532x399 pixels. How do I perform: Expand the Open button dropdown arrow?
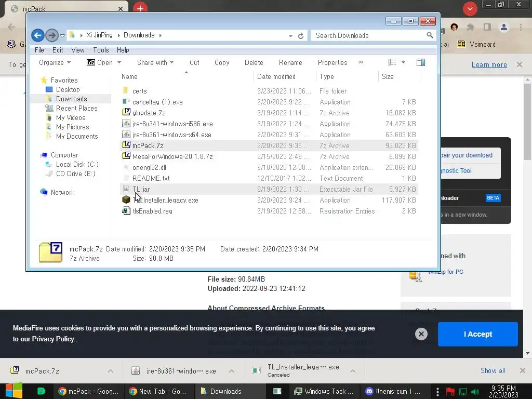tap(119, 62)
